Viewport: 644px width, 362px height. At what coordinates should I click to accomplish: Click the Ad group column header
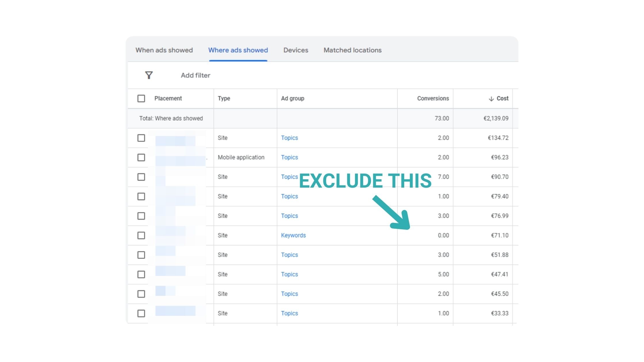[292, 99]
